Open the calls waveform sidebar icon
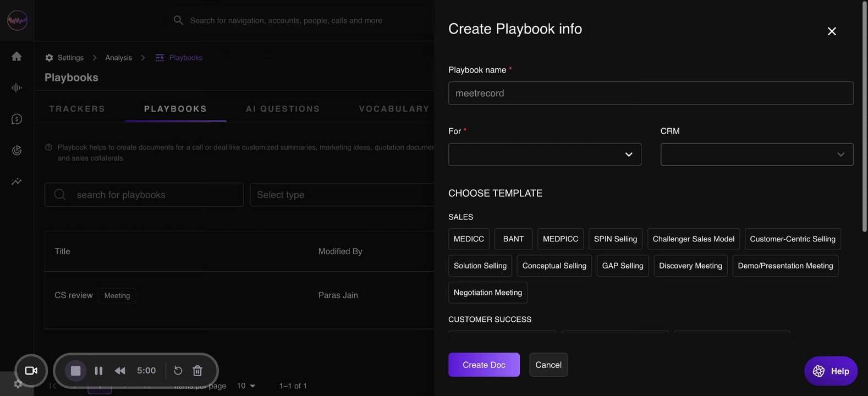Image resolution: width=868 pixels, height=396 pixels. click(x=17, y=88)
